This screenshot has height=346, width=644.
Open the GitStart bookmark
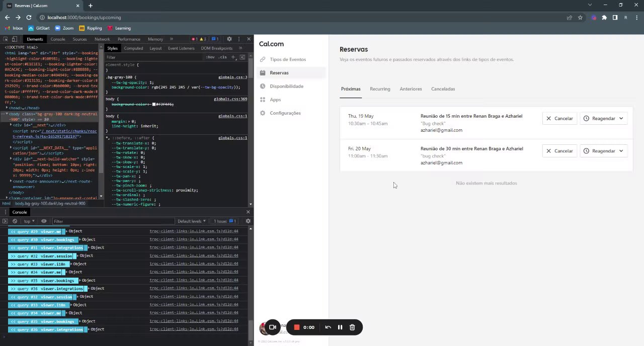[x=39, y=28]
